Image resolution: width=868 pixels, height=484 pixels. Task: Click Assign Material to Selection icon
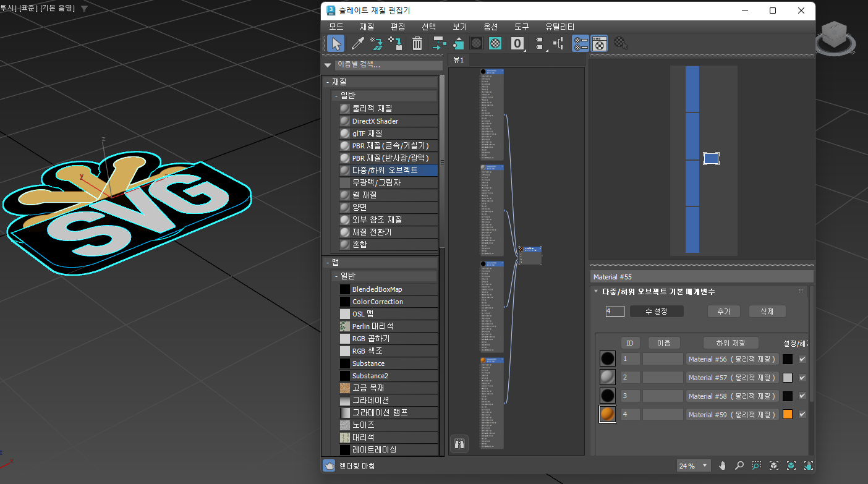click(396, 43)
